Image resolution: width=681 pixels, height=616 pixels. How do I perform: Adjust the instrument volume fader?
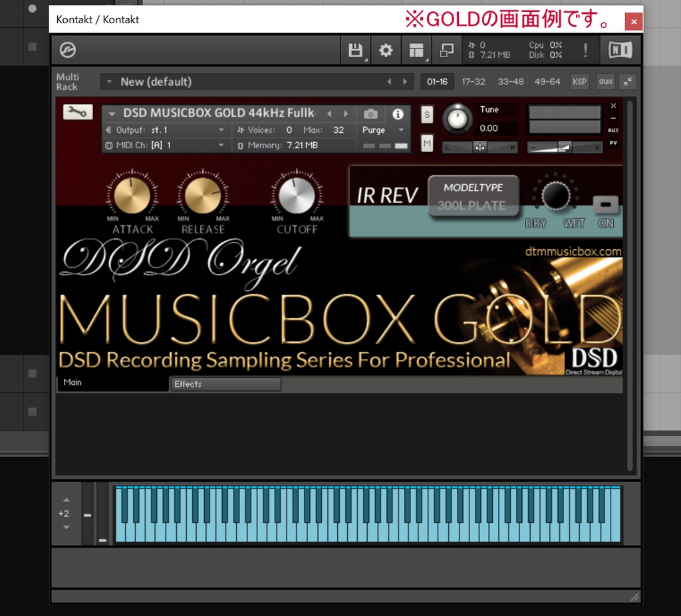[x=564, y=147]
